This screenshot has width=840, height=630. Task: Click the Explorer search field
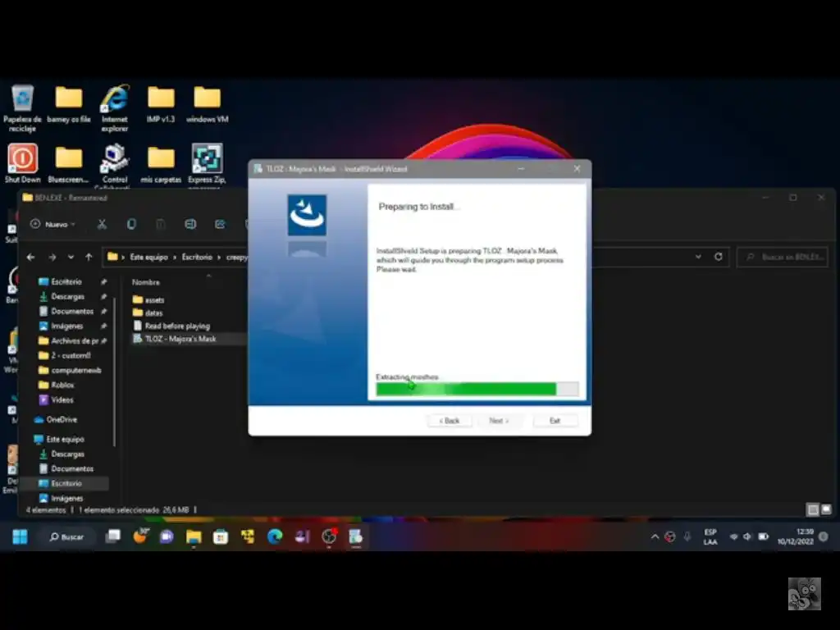tap(782, 257)
